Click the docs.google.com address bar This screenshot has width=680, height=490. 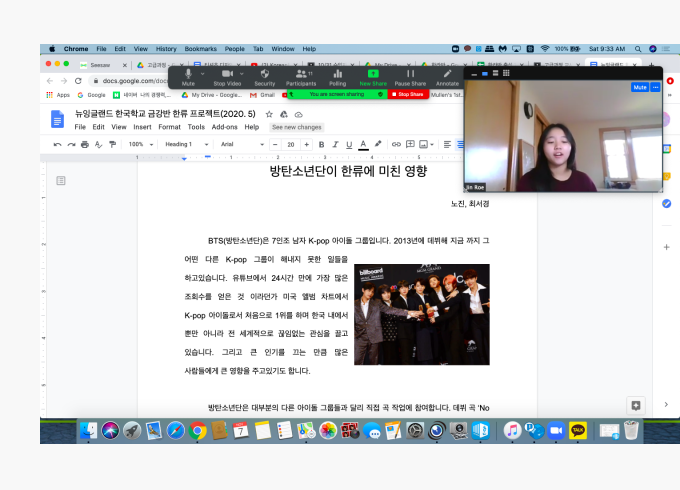134,81
